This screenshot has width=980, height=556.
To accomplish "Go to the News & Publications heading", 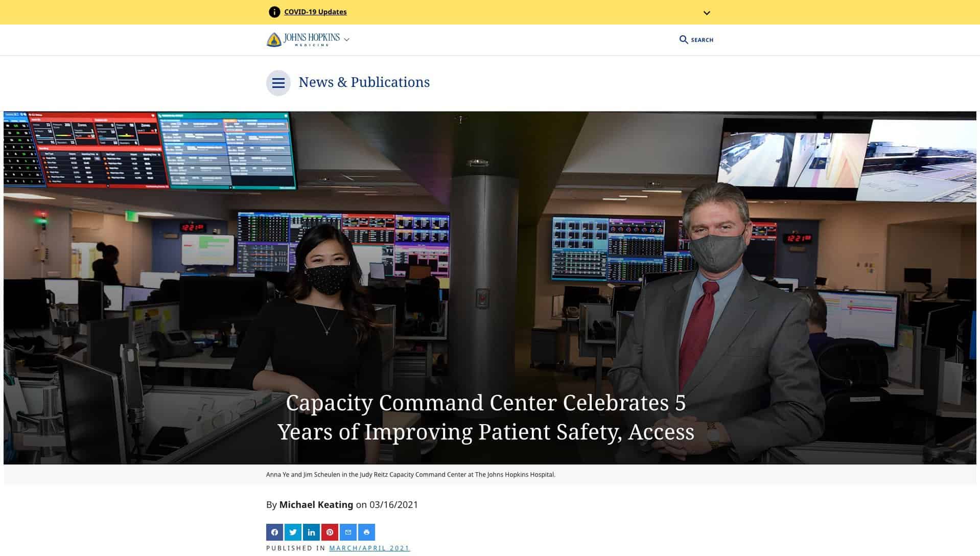I will coord(364,82).
